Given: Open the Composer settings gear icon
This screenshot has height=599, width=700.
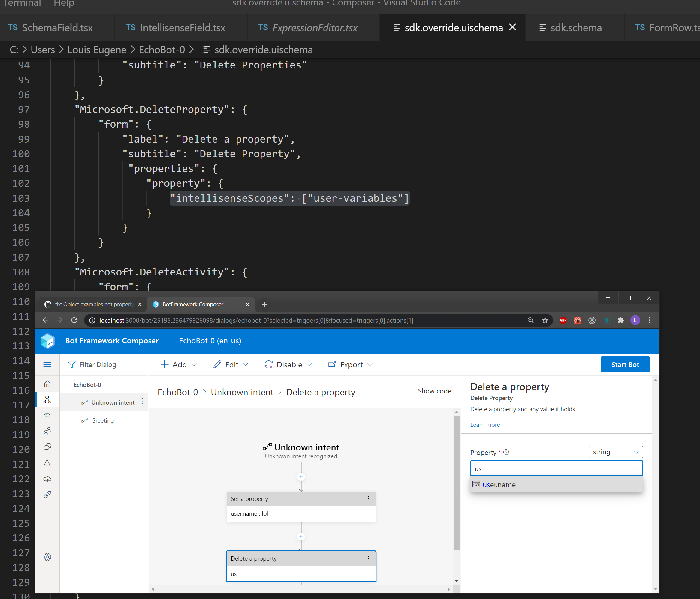Looking at the screenshot, I should coord(47,557).
